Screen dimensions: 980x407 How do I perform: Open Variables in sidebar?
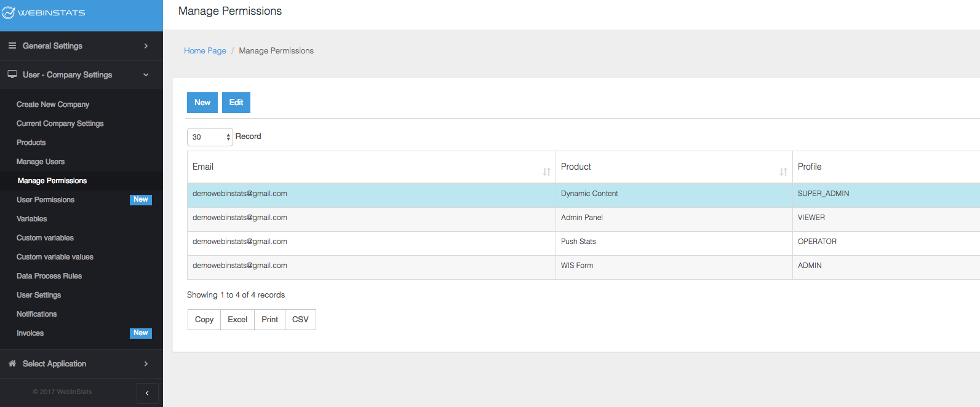point(32,219)
